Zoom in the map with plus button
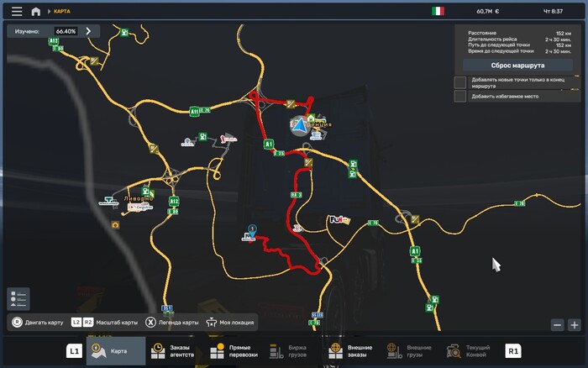This screenshot has height=368, width=588. point(575,325)
